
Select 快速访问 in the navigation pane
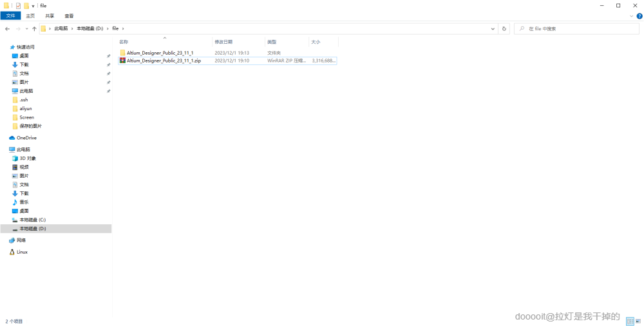[x=26, y=47]
